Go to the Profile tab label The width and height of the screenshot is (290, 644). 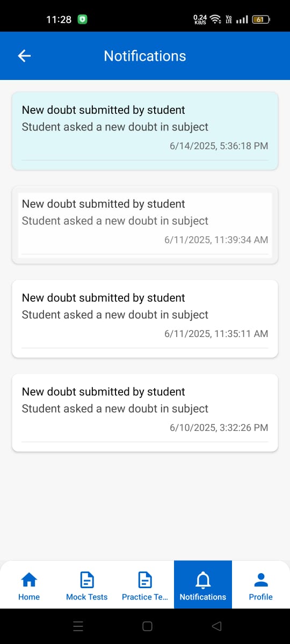(x=261, y=597)
